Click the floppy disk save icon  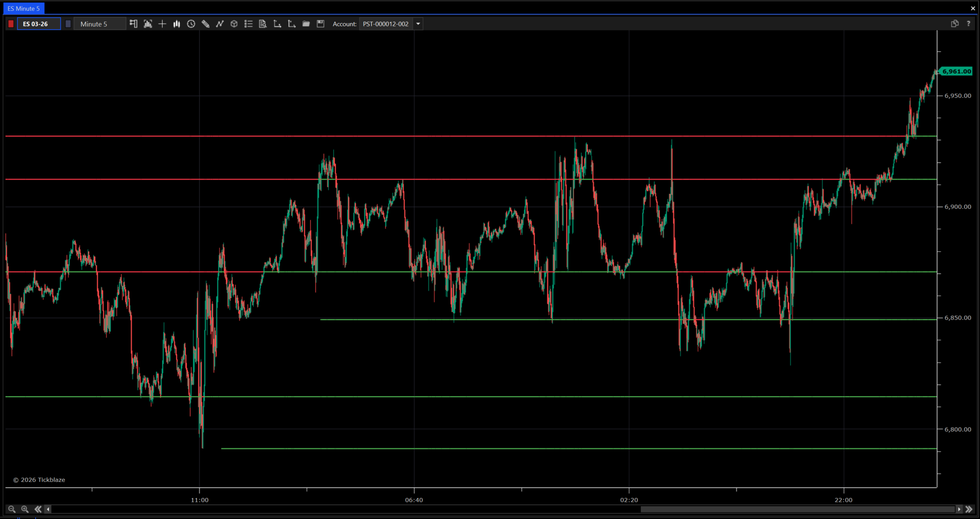coord(321,24)
